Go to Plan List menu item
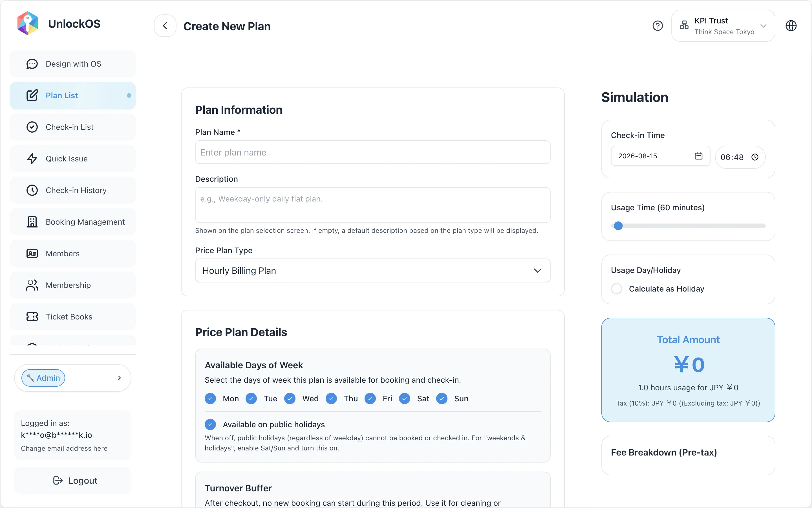The height and width of the screenshot is (508, 812). click(73, 95)
